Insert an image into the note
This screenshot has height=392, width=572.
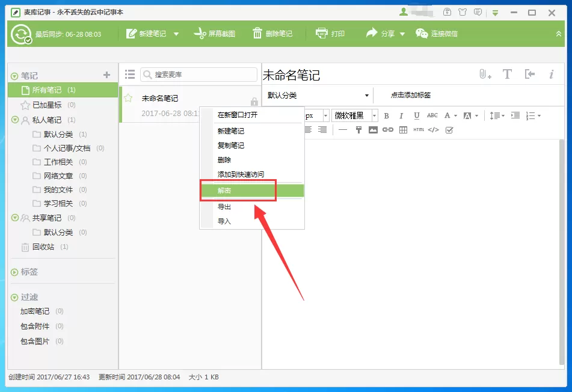click(373, 130)
